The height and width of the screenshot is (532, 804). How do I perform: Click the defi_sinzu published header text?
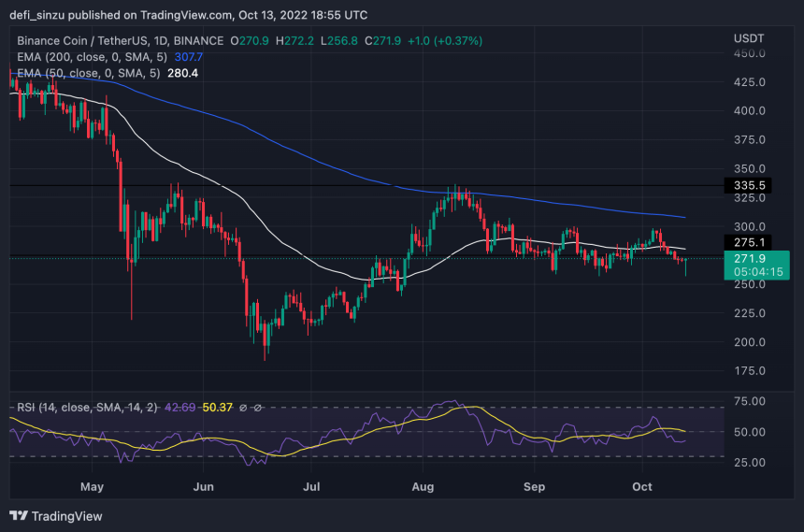[189, 15]
